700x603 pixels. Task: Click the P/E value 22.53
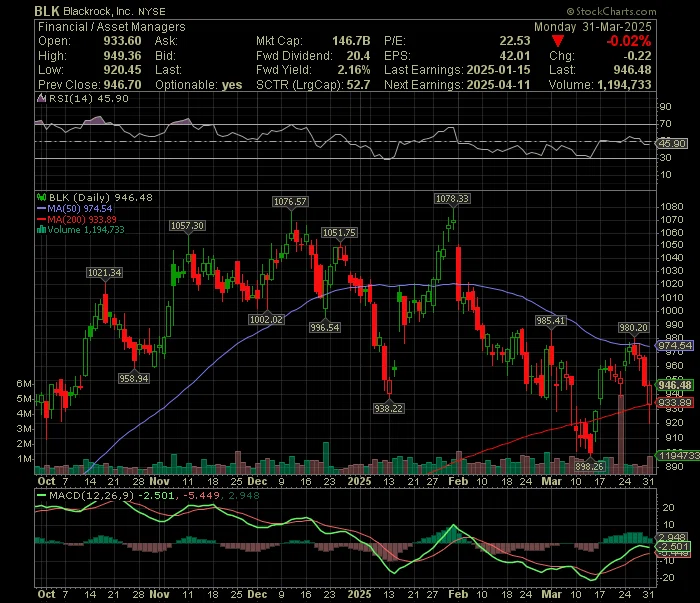[515, 41]
